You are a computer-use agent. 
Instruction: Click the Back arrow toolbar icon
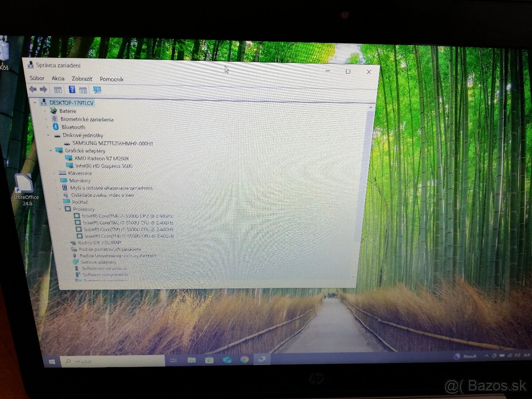33,89
